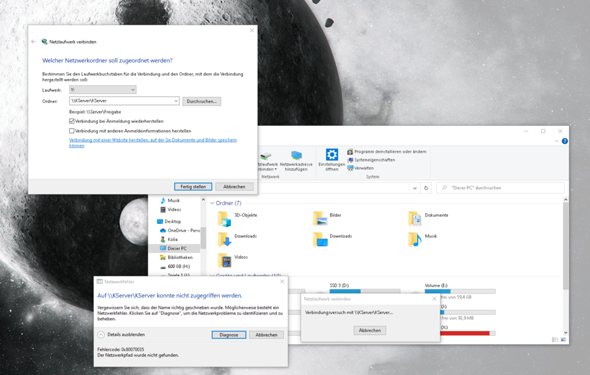Screen dimensions: 590x375
Task: Click the Fehlercode 0x80070035 text
Action: [x=121, y=349]
